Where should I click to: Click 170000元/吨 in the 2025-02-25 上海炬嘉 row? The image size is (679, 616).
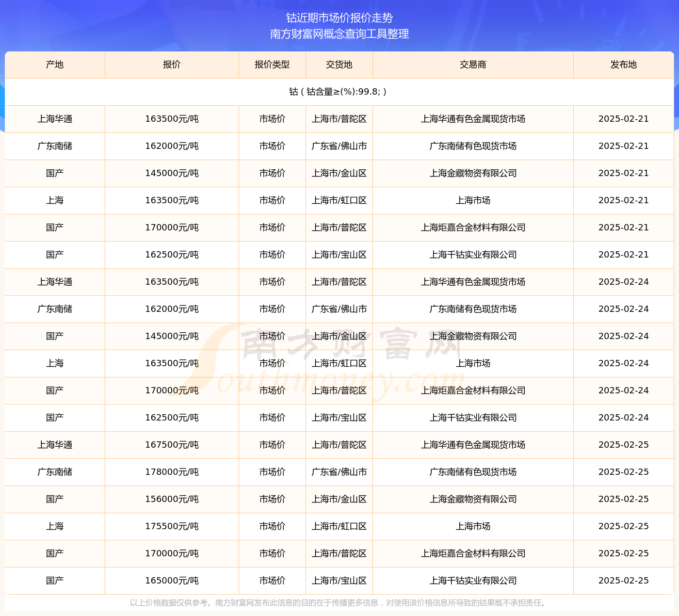172,553
